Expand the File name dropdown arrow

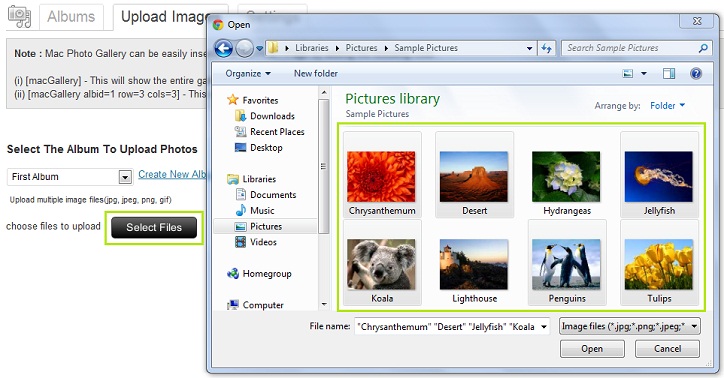544,326
